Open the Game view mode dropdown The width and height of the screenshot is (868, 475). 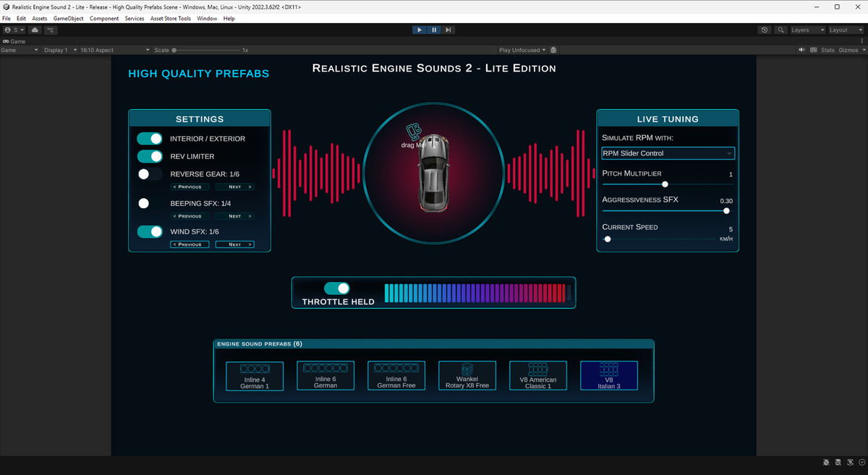(x=20, y=50)
